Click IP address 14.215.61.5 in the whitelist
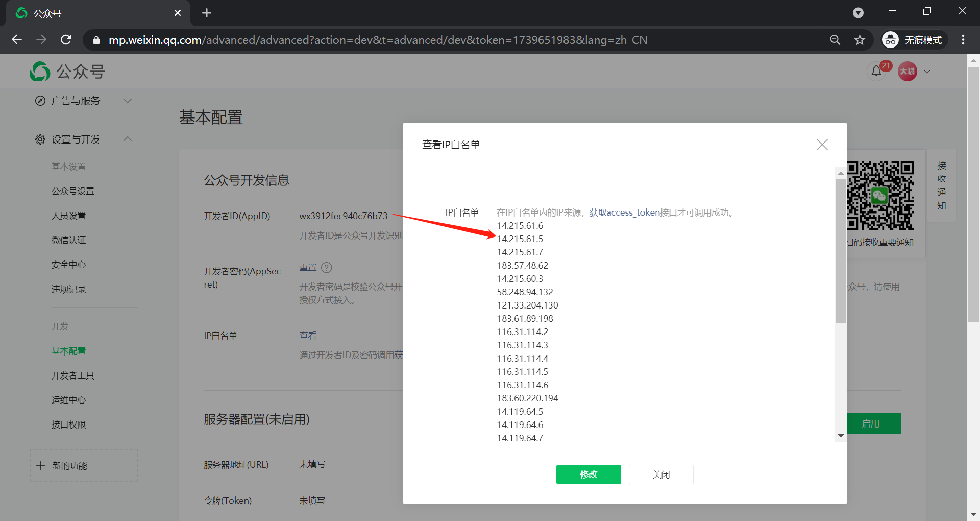The image size is (980, 521). 520,239
